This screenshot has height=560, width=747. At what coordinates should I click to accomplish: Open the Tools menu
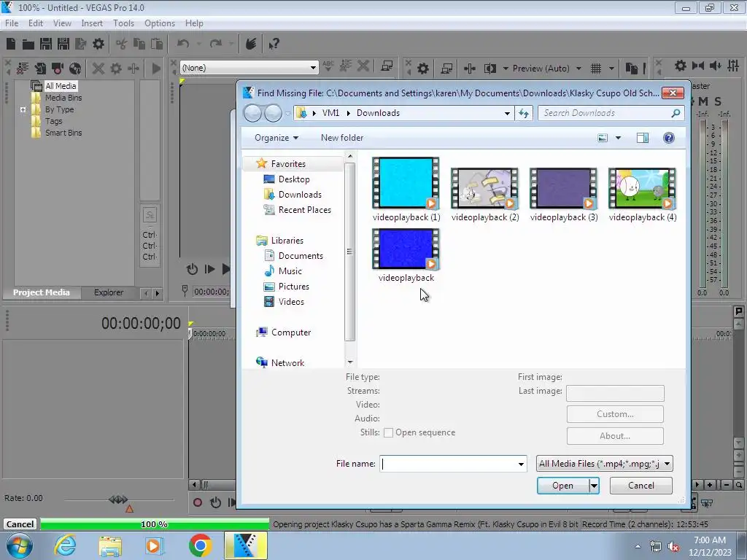(123, 23)
